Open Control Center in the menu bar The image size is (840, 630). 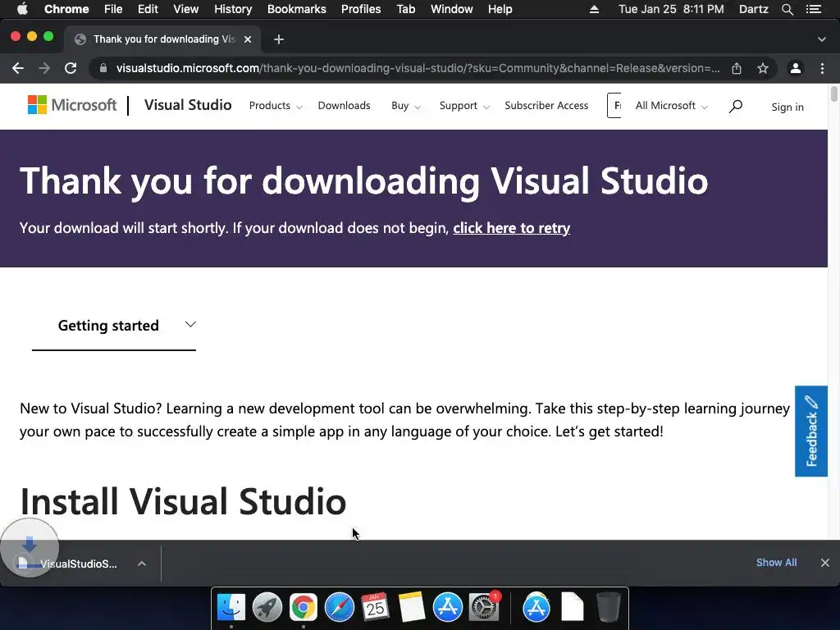pos(814,9)
